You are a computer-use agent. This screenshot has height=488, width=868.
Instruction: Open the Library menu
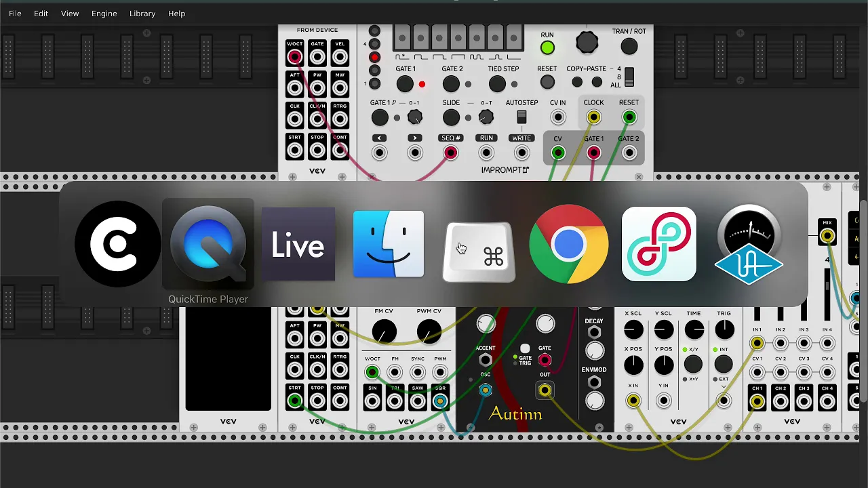coord(142,14)
